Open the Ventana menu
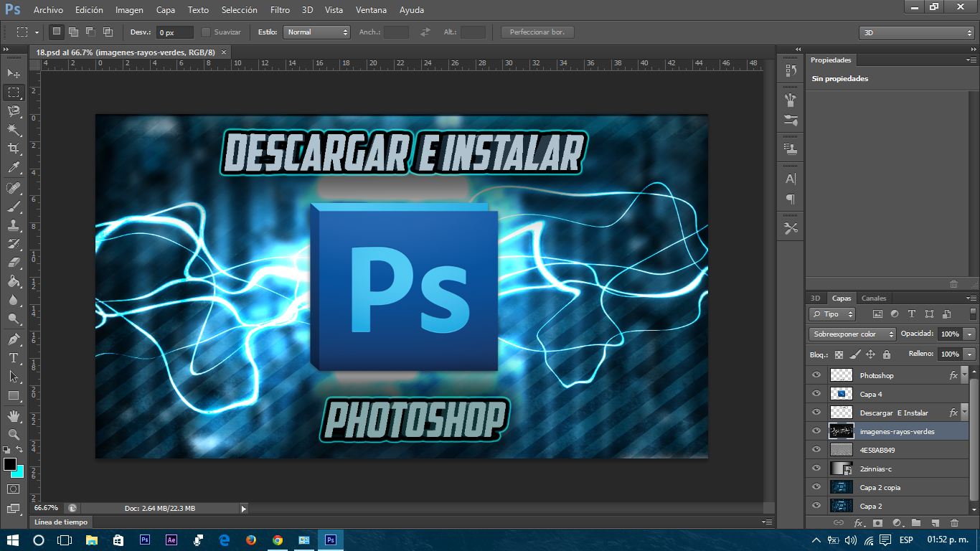 tap(372, 10)
